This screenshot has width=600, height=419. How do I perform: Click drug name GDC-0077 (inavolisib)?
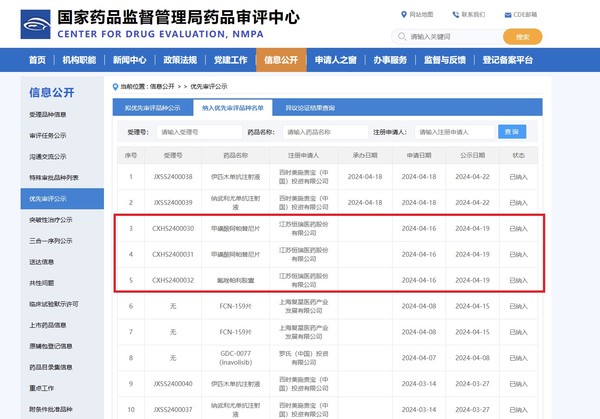point(236,358)
